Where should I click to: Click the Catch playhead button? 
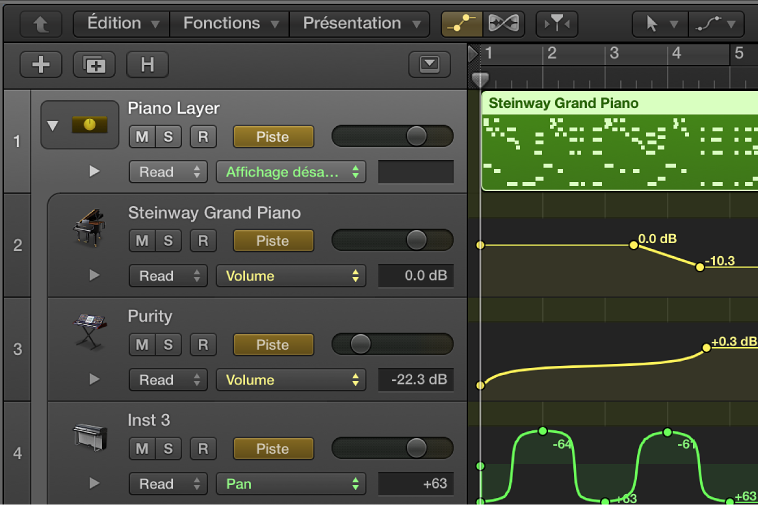click(x=556, y=23)
